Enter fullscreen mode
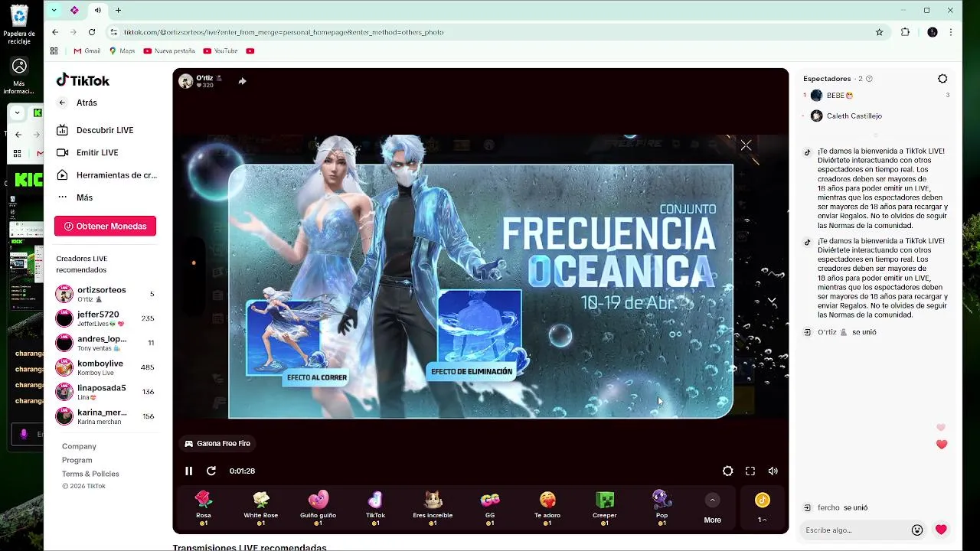 (x=750, y=471)
